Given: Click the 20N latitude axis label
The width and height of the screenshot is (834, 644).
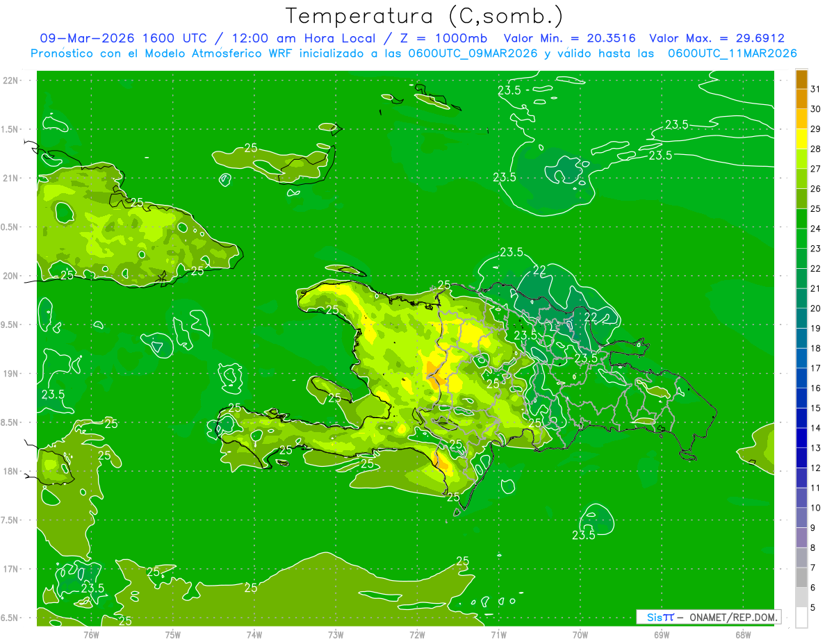Looking at the screenshot, I should click(x=10, y=276).
